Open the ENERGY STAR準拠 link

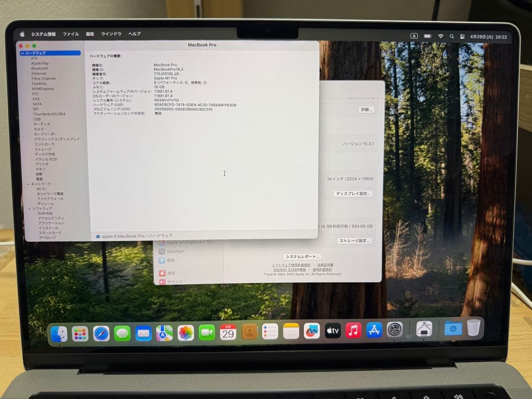[x=290, y=270]
